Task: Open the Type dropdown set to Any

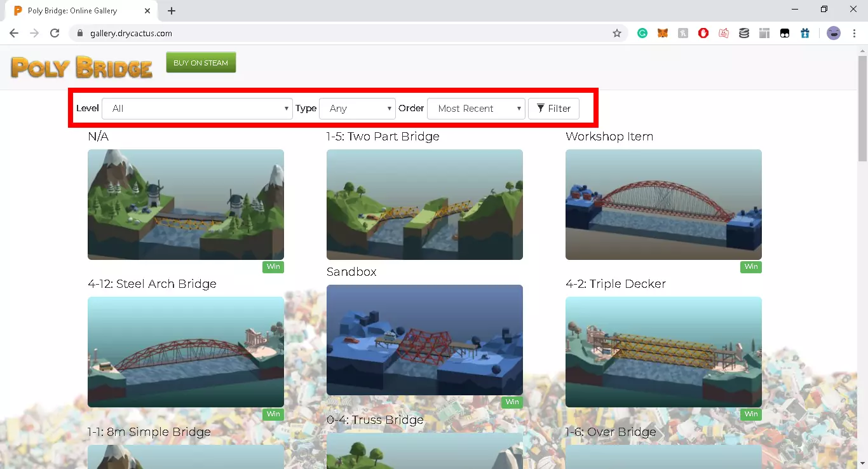Action: pyautogui.click(x=357, y=109)
